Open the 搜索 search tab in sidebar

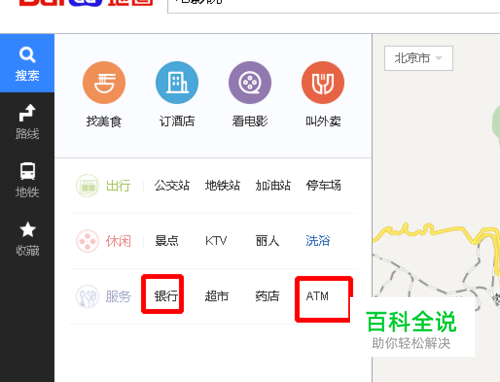27,63
